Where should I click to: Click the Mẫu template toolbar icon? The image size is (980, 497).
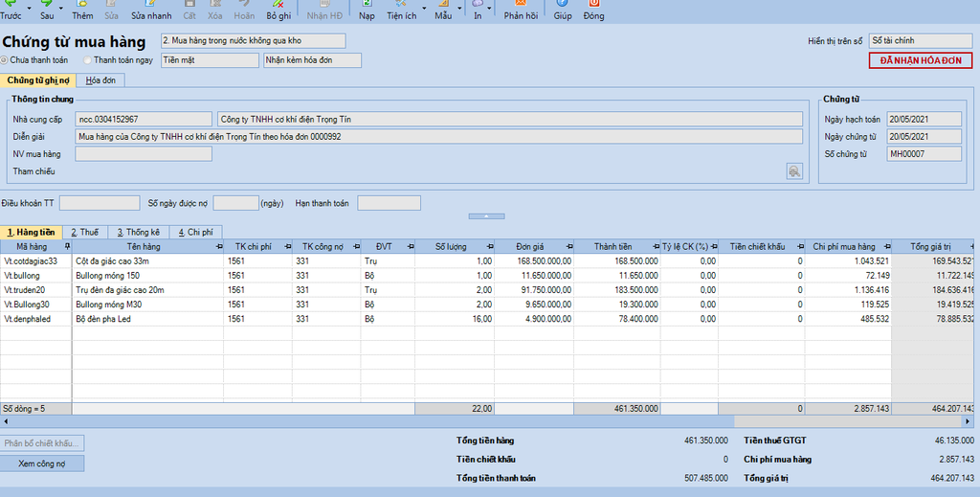click(x=443, y=10)
